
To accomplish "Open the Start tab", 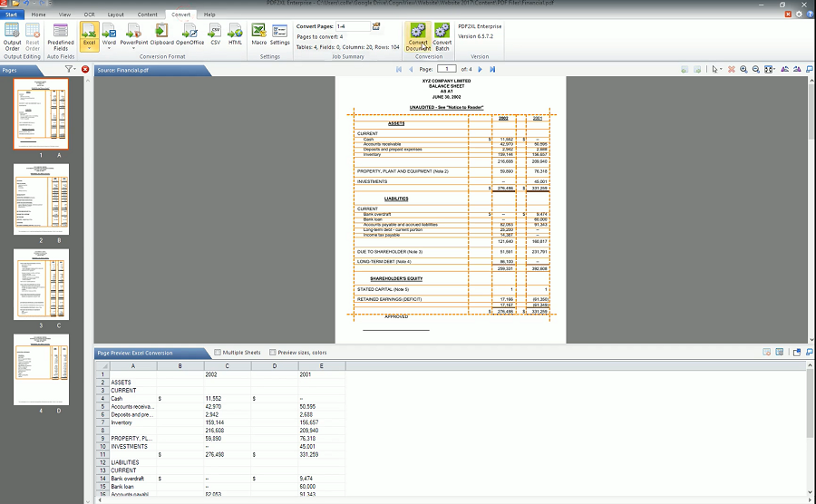I will [x=12, y=15].
